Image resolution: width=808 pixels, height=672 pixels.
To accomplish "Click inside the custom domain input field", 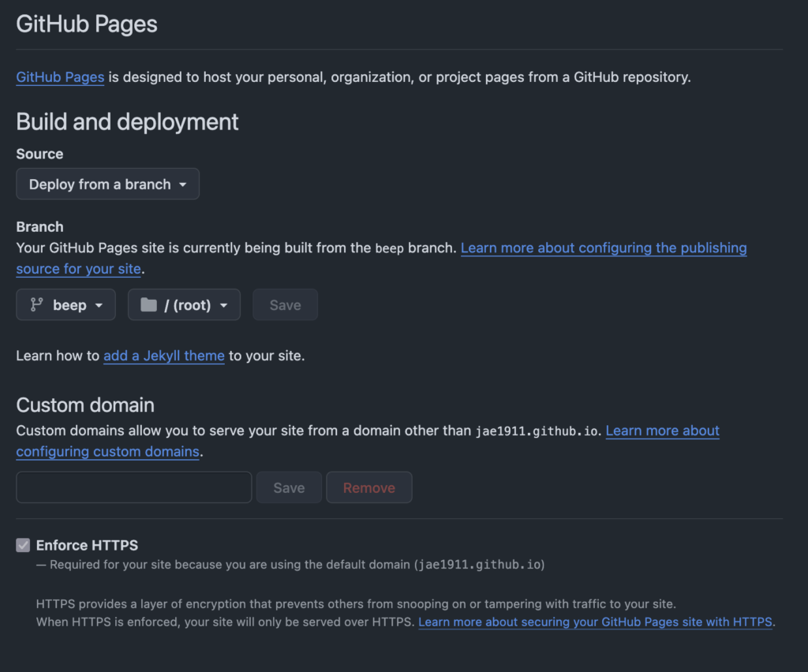I will point(133,487).
